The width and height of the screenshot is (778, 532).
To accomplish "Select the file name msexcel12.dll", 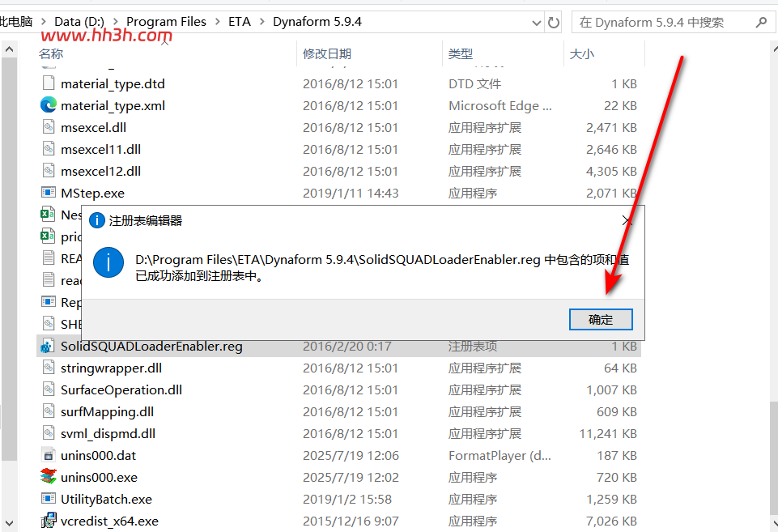I will click(x=100, y=171).
